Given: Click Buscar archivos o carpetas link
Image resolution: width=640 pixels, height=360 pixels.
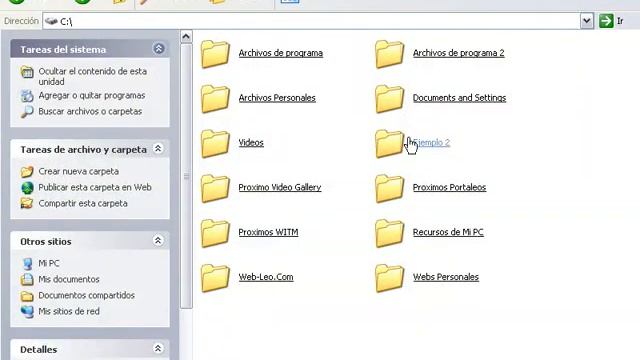Looking at the screenshot, I should tap(90, 111).
